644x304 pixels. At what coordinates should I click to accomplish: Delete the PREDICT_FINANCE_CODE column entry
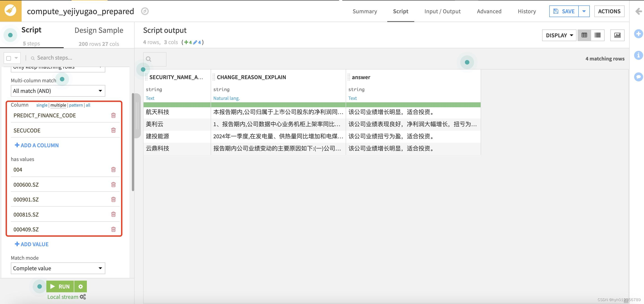pos(113,115)
